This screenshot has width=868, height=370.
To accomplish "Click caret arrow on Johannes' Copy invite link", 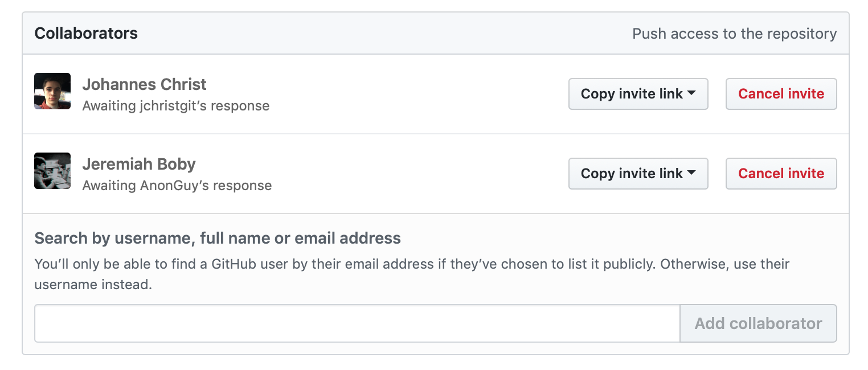I will 691,93.
